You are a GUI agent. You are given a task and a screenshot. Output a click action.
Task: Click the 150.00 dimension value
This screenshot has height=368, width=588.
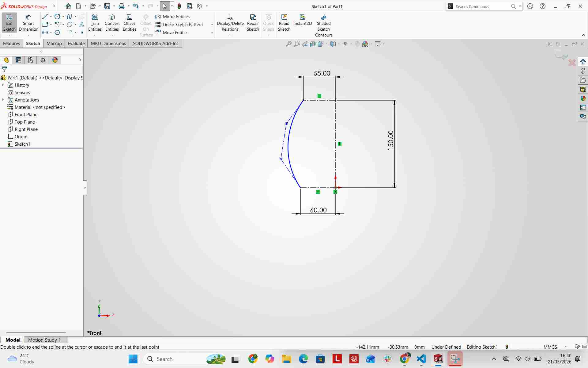click(390, 140)
